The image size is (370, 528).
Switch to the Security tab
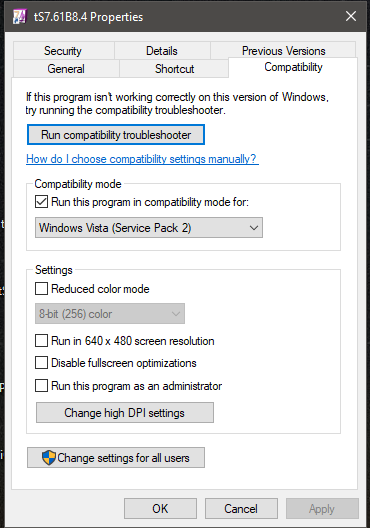63,51
